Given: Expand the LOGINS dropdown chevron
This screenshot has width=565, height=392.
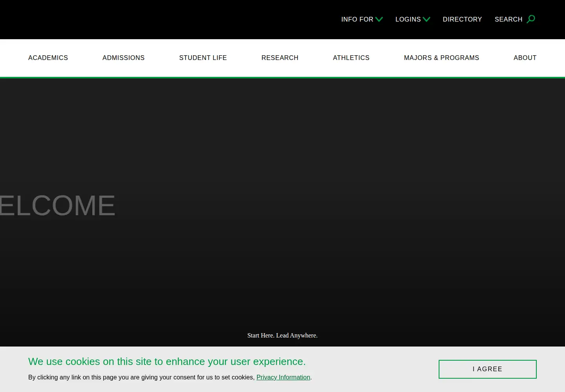Looking at the screenshot, I should (426, 19).
